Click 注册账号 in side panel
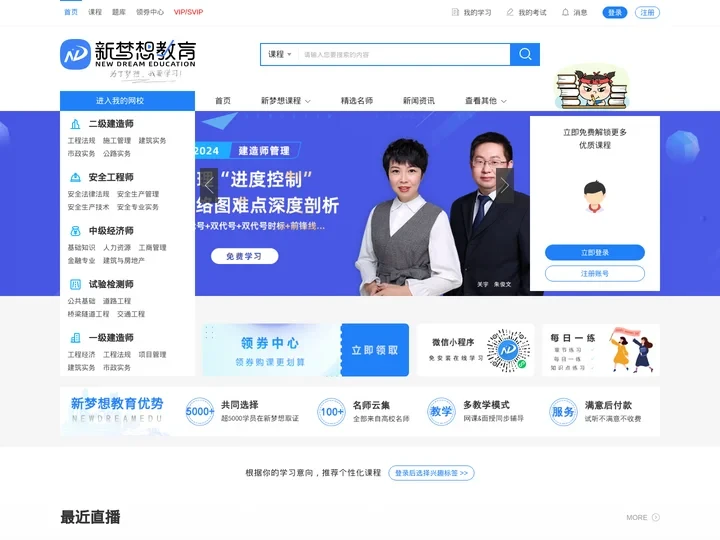The image size is (720, 540). 595,273
